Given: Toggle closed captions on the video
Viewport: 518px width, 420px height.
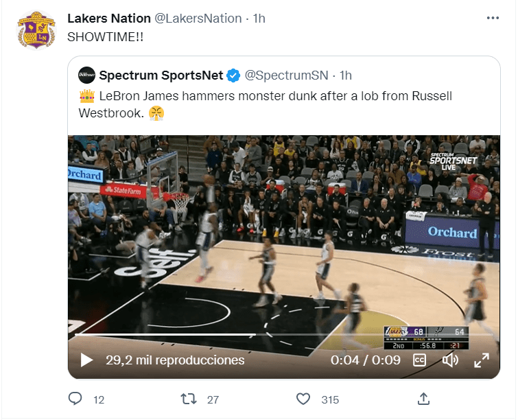Looking at the screenshot, I should point(420,360).
